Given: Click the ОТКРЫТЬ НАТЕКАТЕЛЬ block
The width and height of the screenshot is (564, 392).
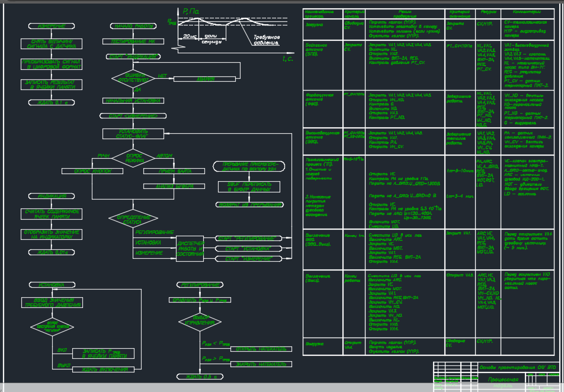Looking at the screenshot, I should pyautogui.click(x=261, y=349).
